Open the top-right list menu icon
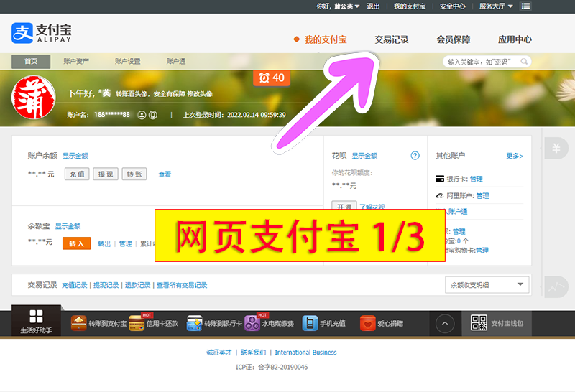 (525, 6)
